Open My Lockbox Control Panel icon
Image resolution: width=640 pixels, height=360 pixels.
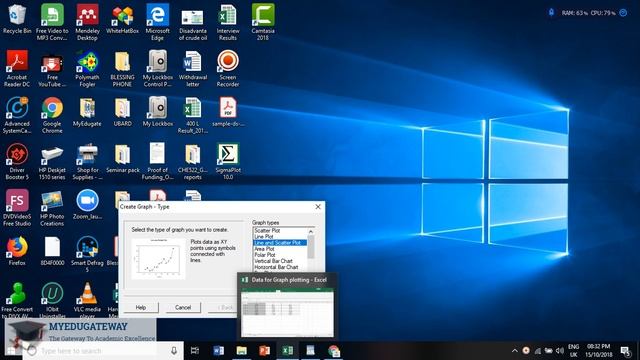pos(158,69)
